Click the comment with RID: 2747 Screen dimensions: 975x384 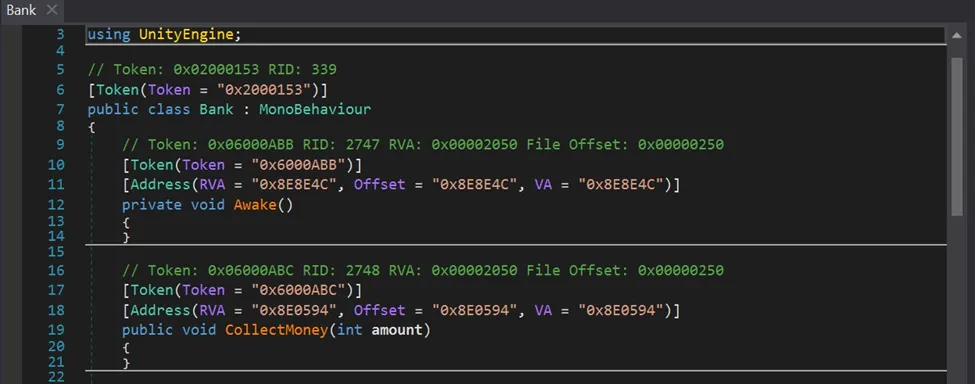(423, 145)
